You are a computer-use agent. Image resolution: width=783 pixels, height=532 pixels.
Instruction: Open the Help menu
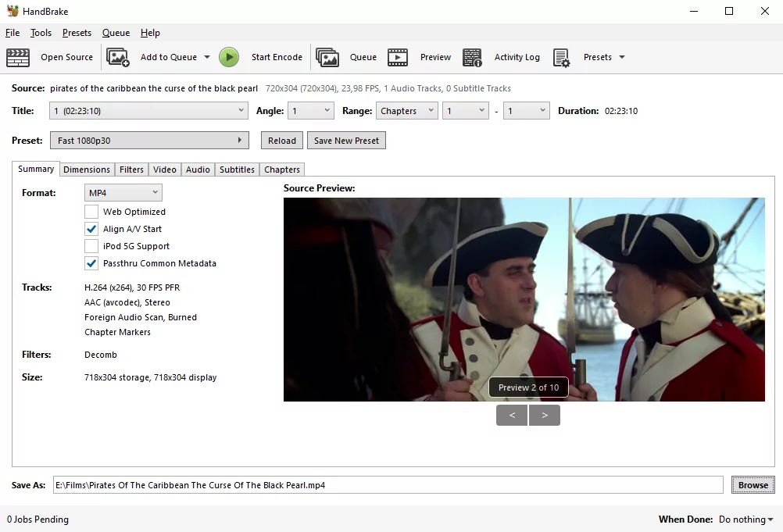[x=150, y=33]
